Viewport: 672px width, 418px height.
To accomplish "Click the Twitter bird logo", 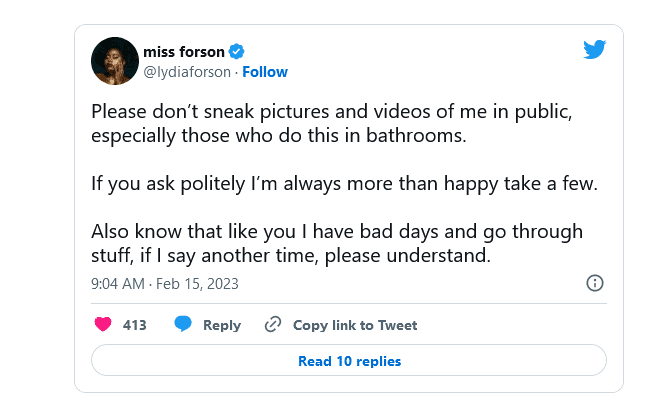I will 594,49.
